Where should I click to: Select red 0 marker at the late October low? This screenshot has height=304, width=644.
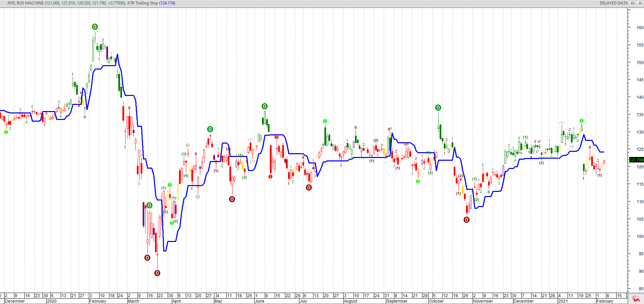466,220
